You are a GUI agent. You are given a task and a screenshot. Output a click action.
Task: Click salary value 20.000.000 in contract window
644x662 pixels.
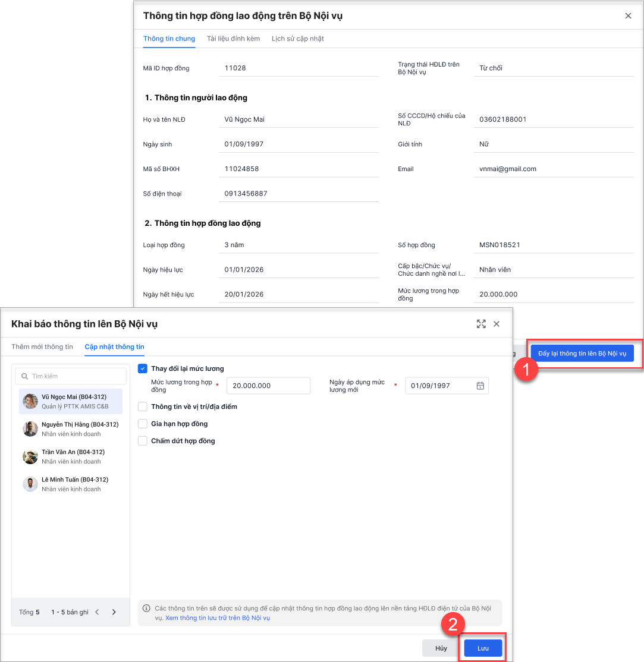pos(498,294)
